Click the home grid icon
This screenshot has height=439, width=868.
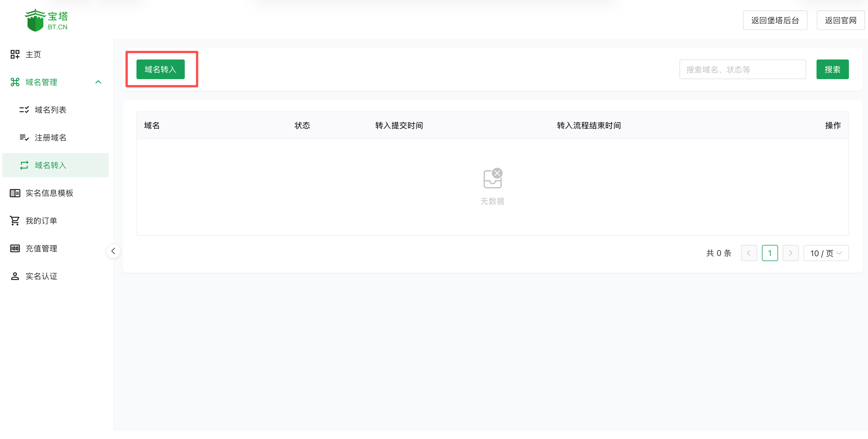[x=15, y=54]
